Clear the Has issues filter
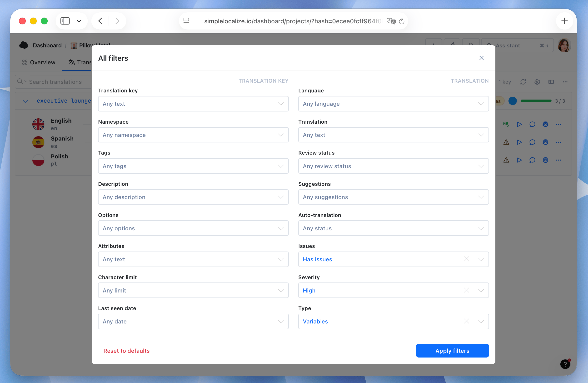Viewport: 588px width, 383px height. click(466, 259)
